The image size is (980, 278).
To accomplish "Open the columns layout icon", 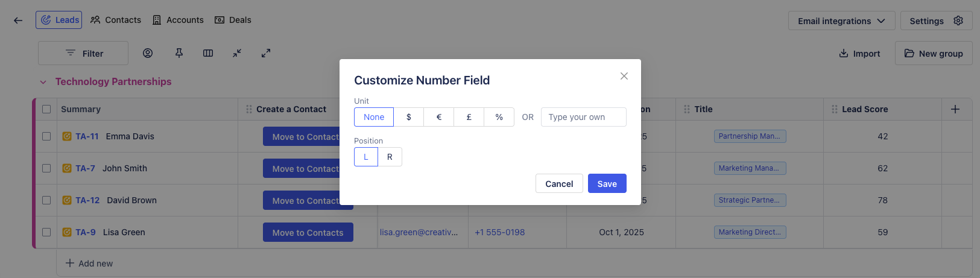I will [208, 53].
